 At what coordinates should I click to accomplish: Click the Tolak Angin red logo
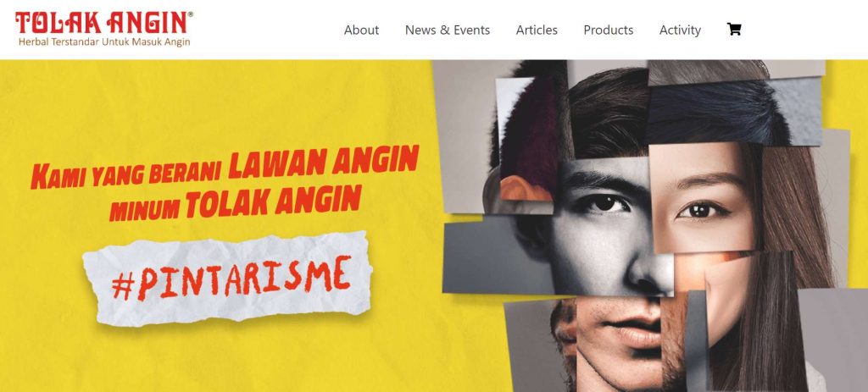pos(102,23)
